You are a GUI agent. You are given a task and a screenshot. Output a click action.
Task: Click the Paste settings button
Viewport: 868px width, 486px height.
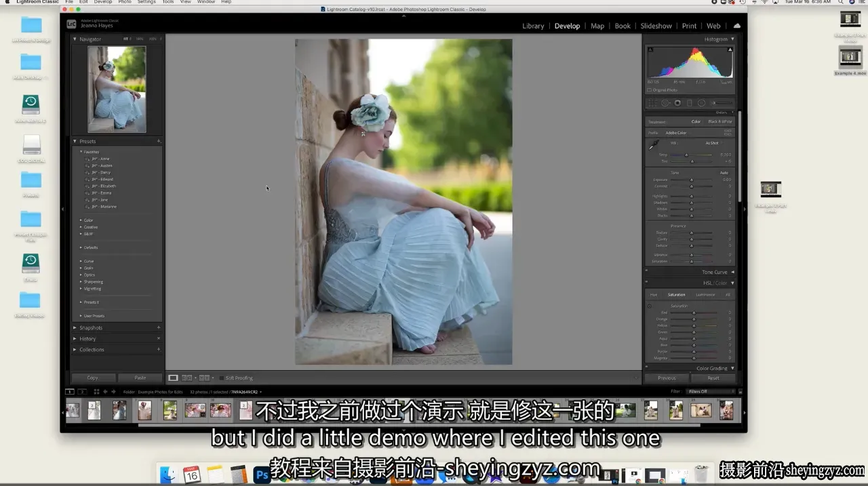(x=140, y=378)
